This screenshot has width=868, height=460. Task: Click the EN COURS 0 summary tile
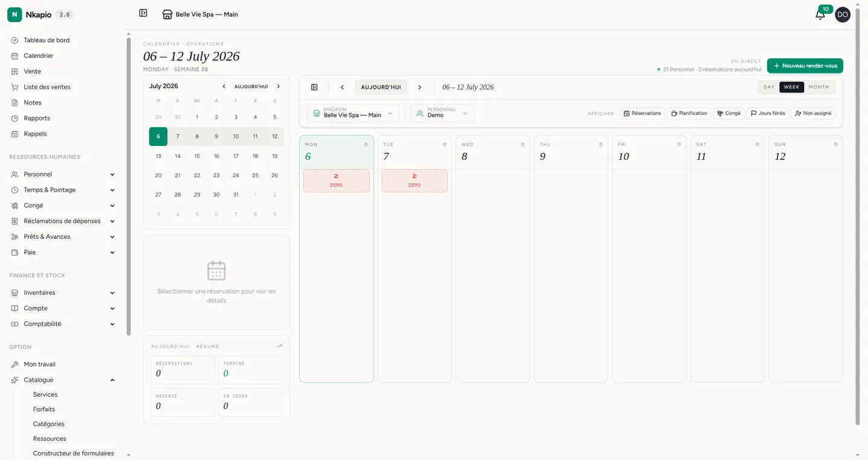point(250,403)
